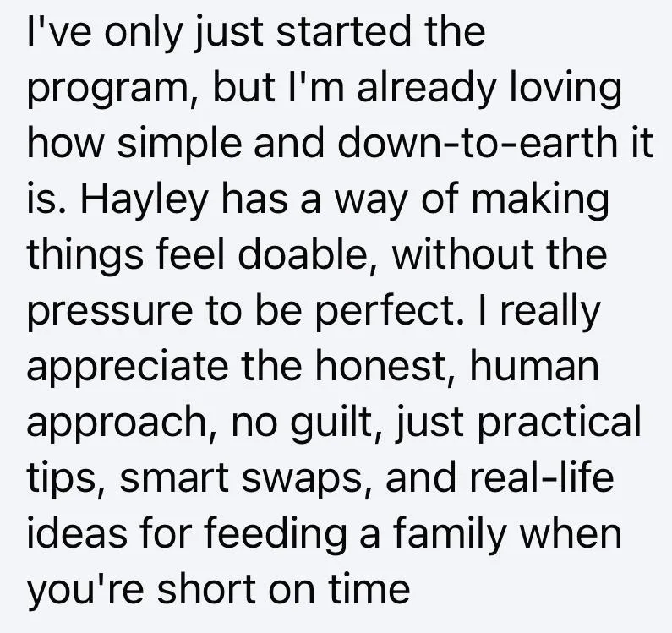Click the phrase 'smart swaps'
This screenshot has width=672, height=633.
pyautogui.click(x=240, y=477)
